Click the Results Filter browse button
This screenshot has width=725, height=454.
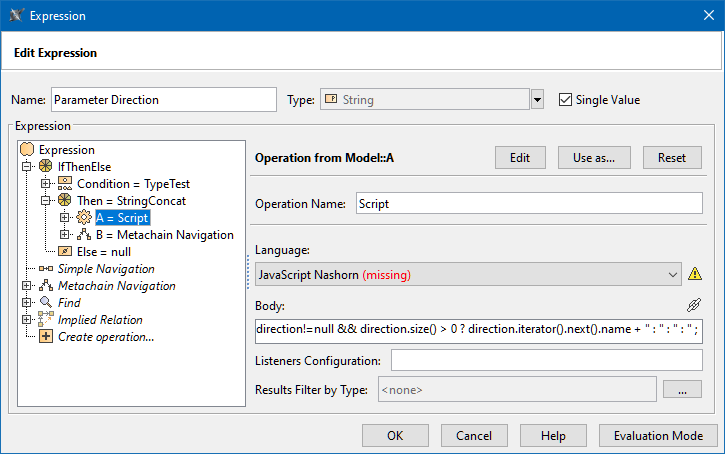682,390
